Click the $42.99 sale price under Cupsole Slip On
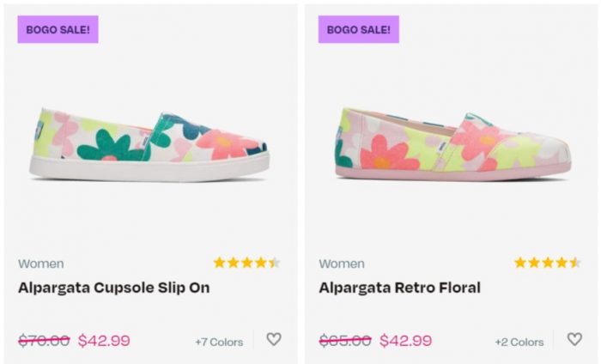 (x=104, y=340)
